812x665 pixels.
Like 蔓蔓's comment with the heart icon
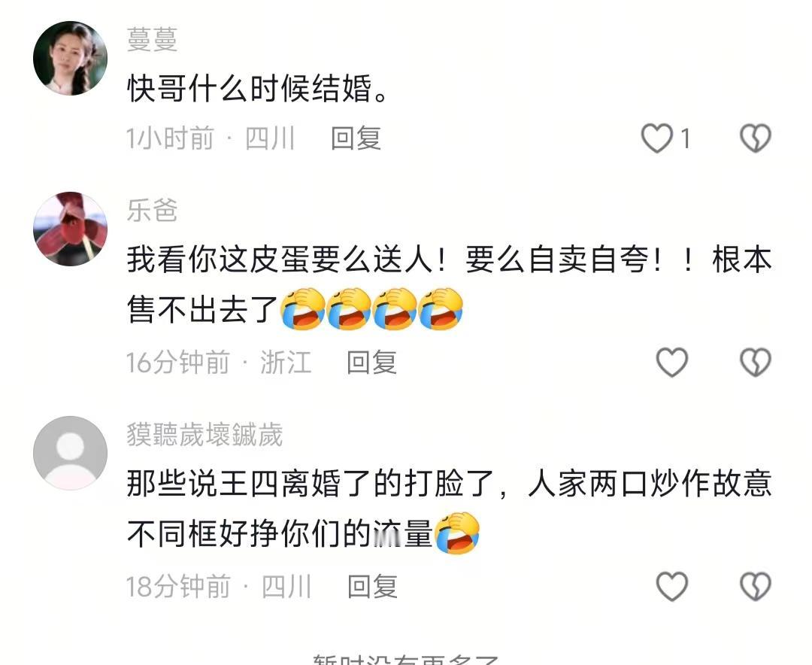tap(656, 138)
